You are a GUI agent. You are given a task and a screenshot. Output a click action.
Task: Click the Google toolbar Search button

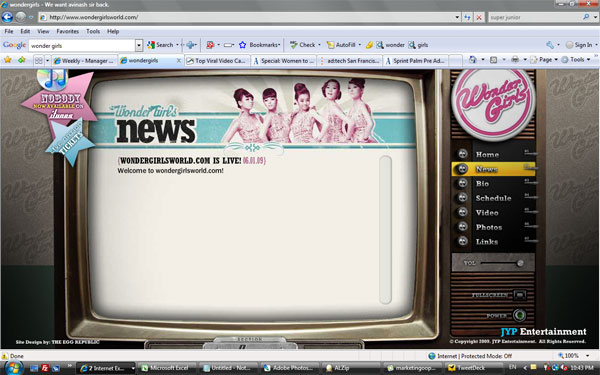(x=160, y=45)
